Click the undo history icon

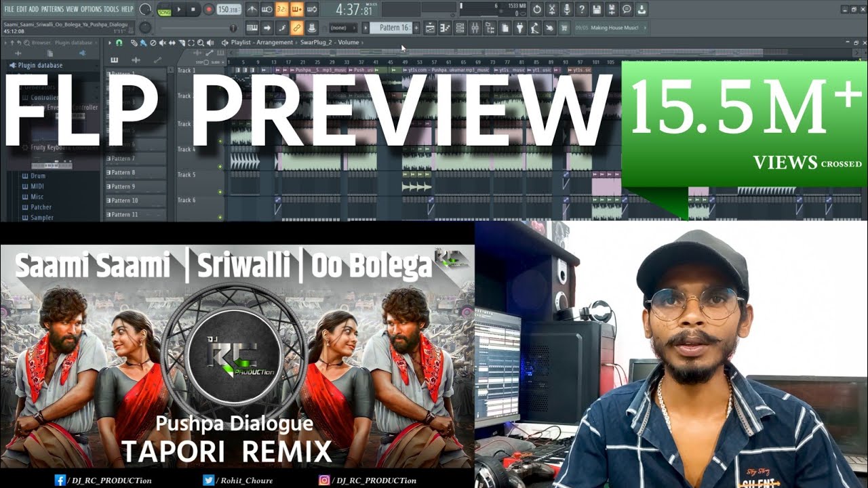537,9
